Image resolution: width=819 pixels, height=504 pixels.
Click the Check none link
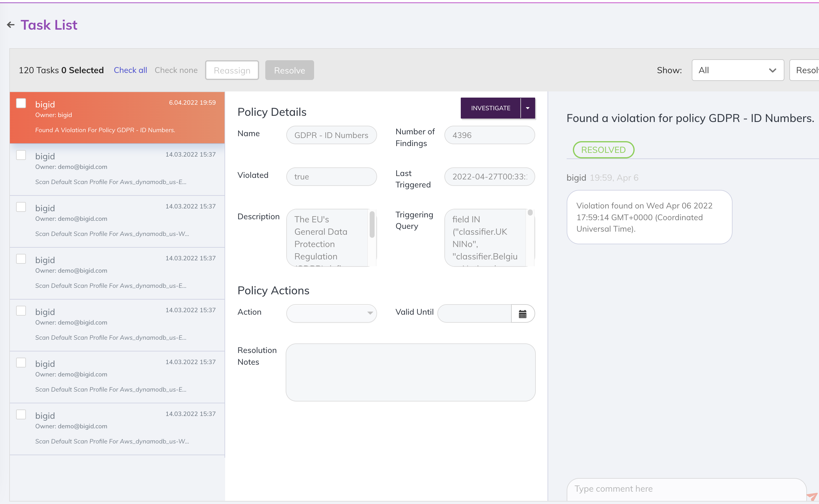point(176,70)
